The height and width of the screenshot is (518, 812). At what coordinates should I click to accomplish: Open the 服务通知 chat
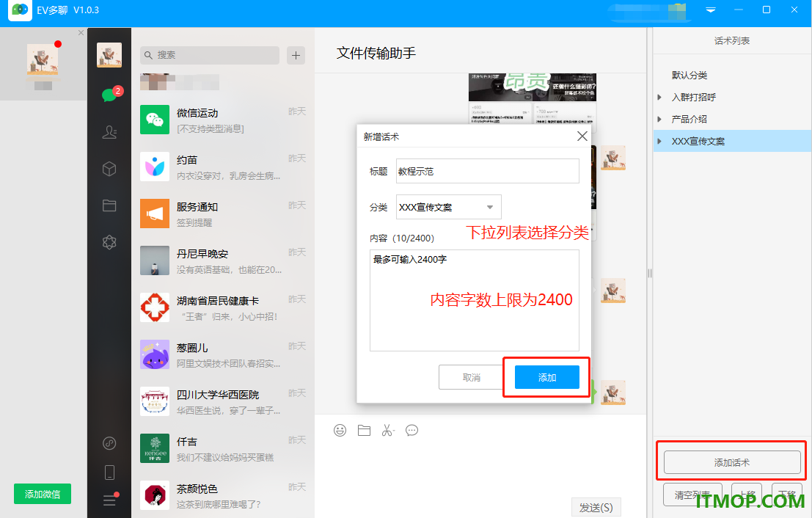pos(223,214)
